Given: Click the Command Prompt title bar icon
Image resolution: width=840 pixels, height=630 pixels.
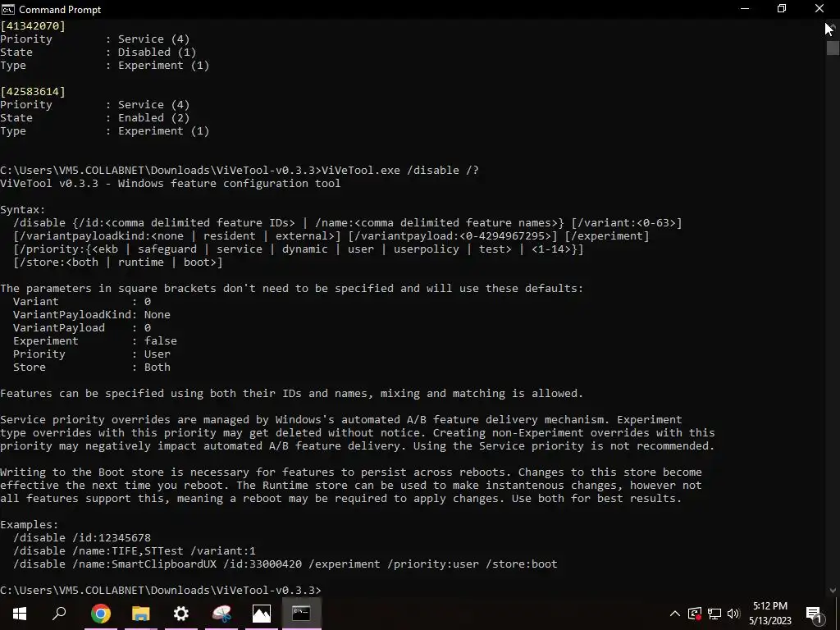Looking at the screenshot, I should pyautogui.click(x=8, y=9).
